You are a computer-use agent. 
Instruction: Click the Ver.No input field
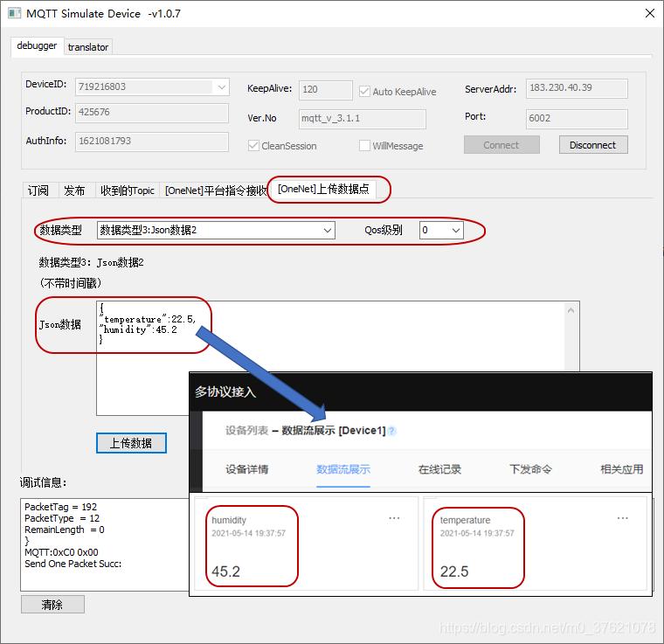point(362,119)
